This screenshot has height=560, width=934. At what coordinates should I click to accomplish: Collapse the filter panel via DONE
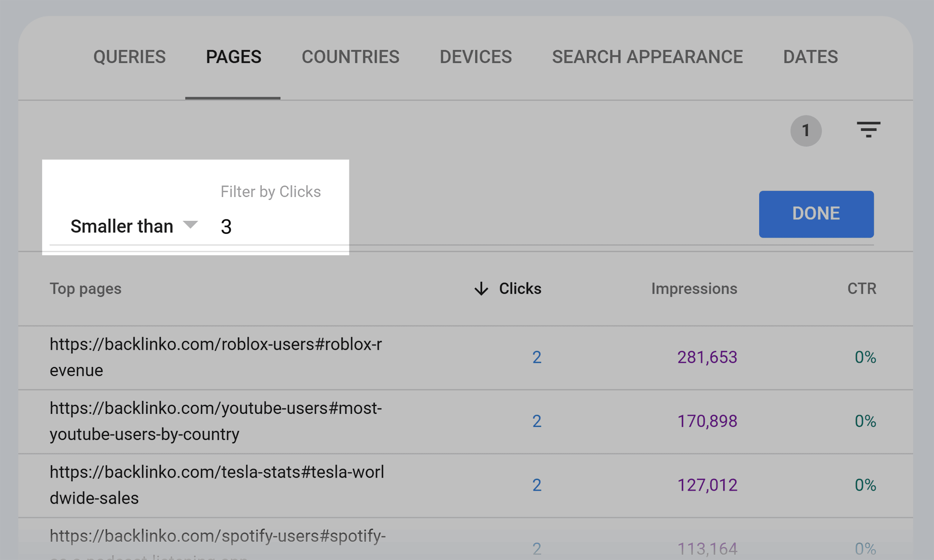point(816,214)
